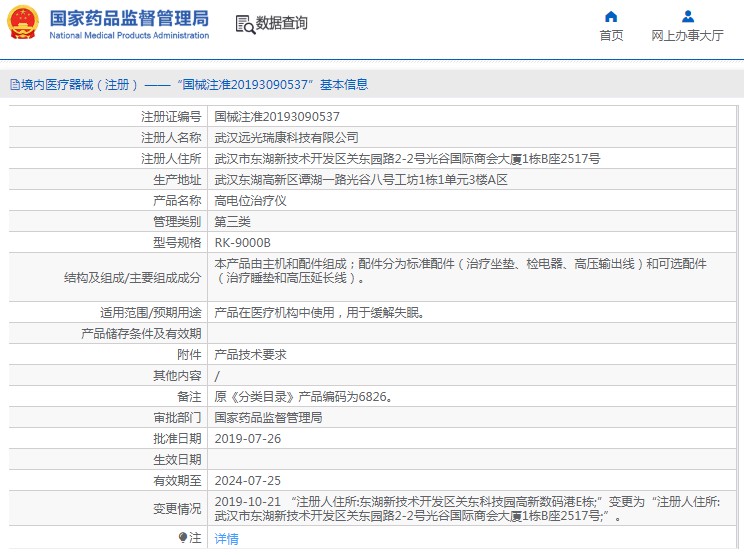Select approval date 2019-07-26
This screenshot has width=744, height=555.
[x=248, y=439]
